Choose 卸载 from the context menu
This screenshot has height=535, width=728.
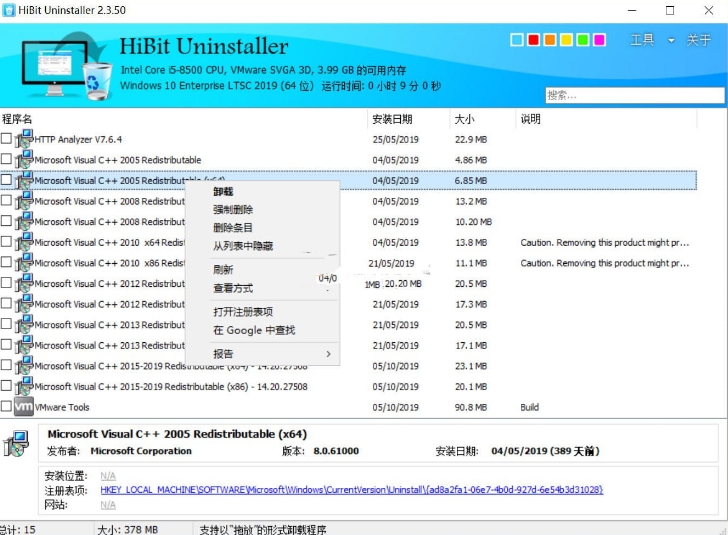[x=224, y=191]
